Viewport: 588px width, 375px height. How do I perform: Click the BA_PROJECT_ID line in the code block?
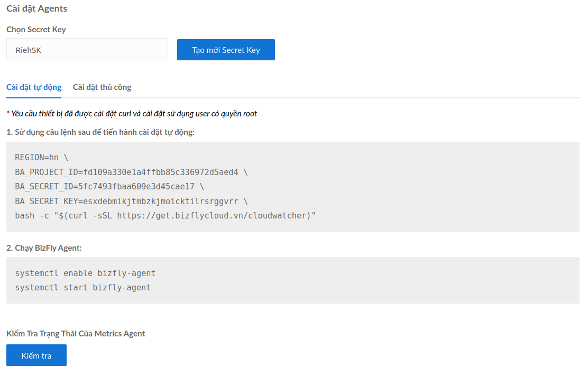click(x=131, y=172)
